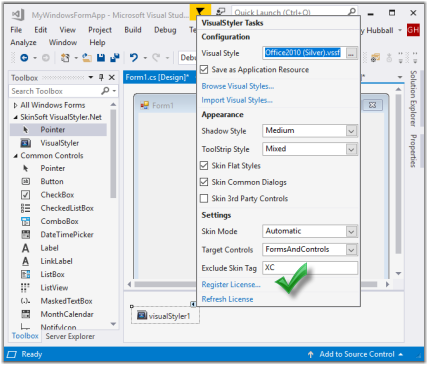
Task: Collapse the SkinSoft VisualStyler.Net group
Action: (x=15, y=117)
